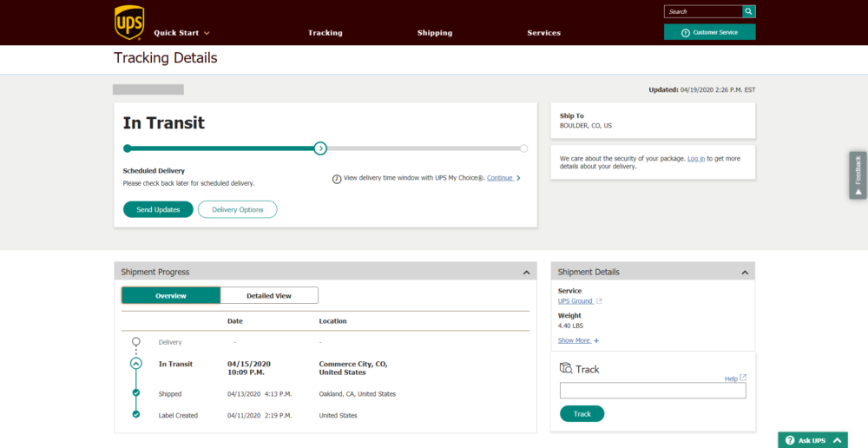
Task: Expand Show More shipment details
Action: (578, 340)
